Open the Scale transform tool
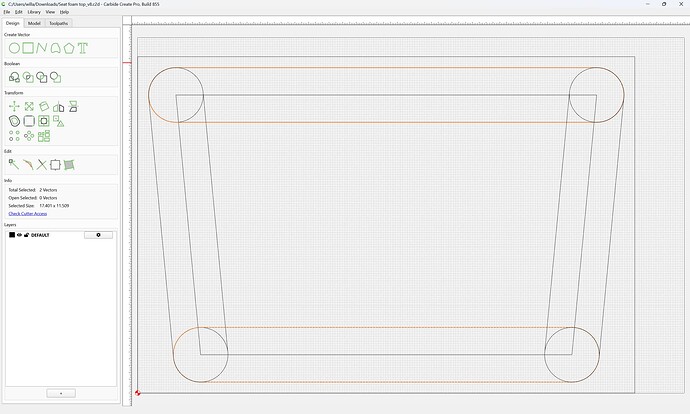The width and height of the screenshot is (690, 414). (x=29, y=106)
